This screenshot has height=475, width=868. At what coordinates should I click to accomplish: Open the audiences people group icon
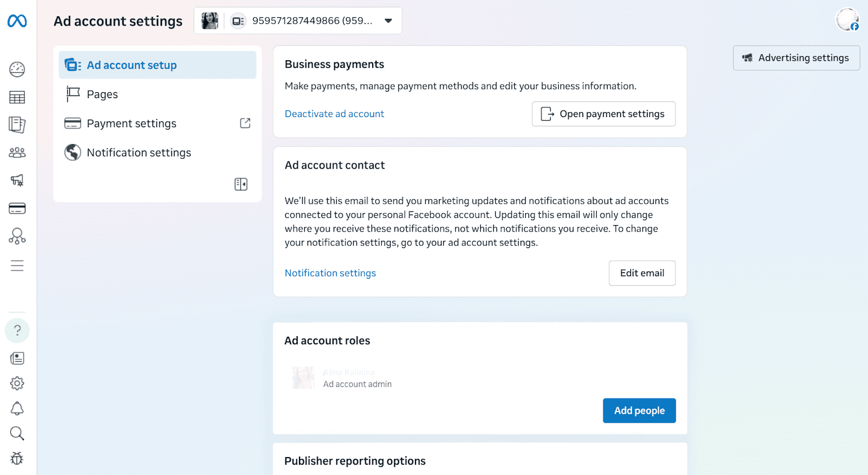tap(17, 153)
